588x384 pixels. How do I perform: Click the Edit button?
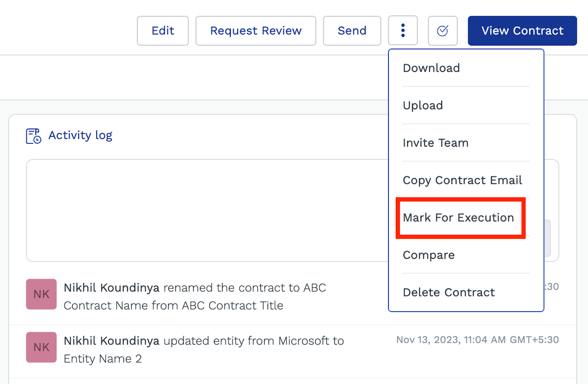coord(162,31)
